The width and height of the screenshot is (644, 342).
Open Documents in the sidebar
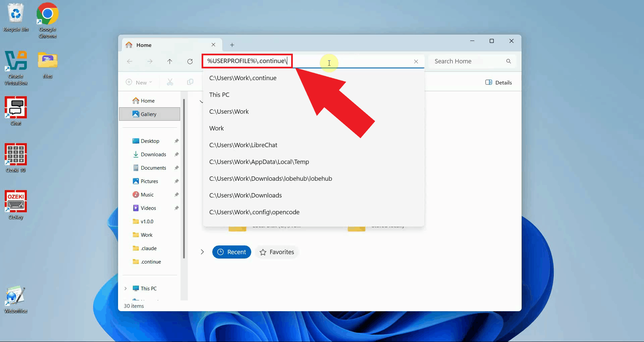click(x=150, y=168)
